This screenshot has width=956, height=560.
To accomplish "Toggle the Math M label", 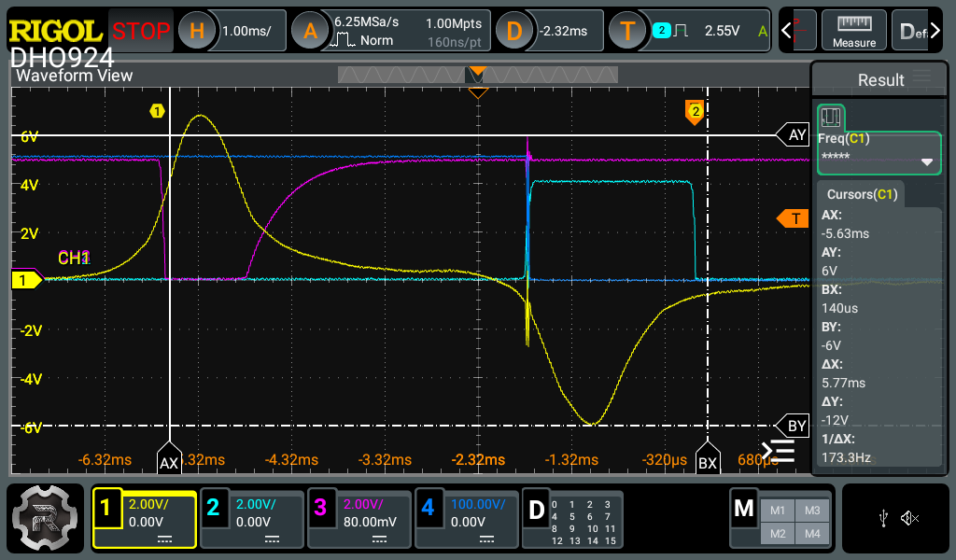I will click(744, 508).
